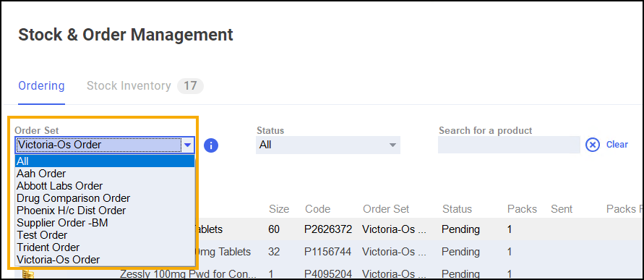Focus the Search for a product field

pyautogui.click(x=509, y=145)
